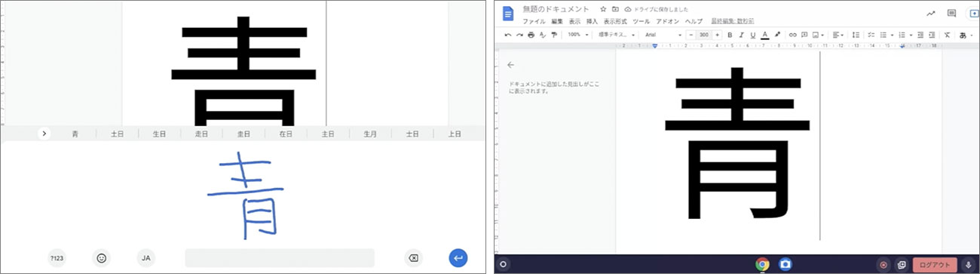Open the text color picker
The width and height of the screenshot is (980, 274).
click(x=765, y=35)
